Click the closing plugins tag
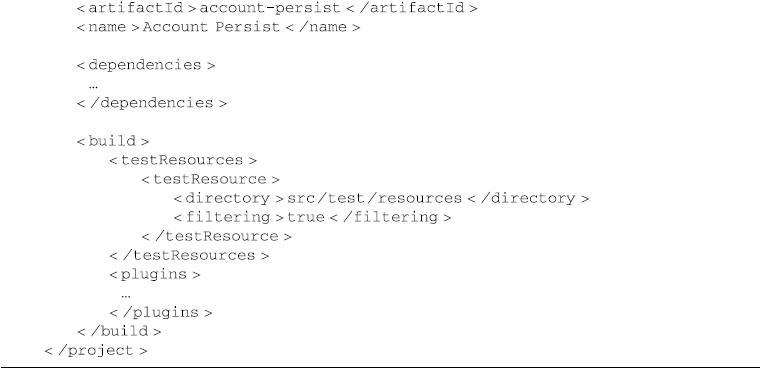The width and height of the screenshot is (761, 369). 161,313
